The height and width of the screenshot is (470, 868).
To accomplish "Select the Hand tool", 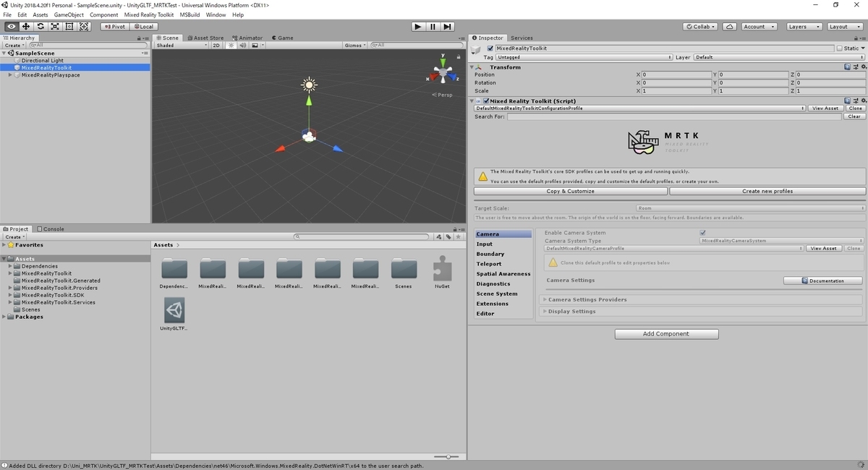I will (11, 26).
